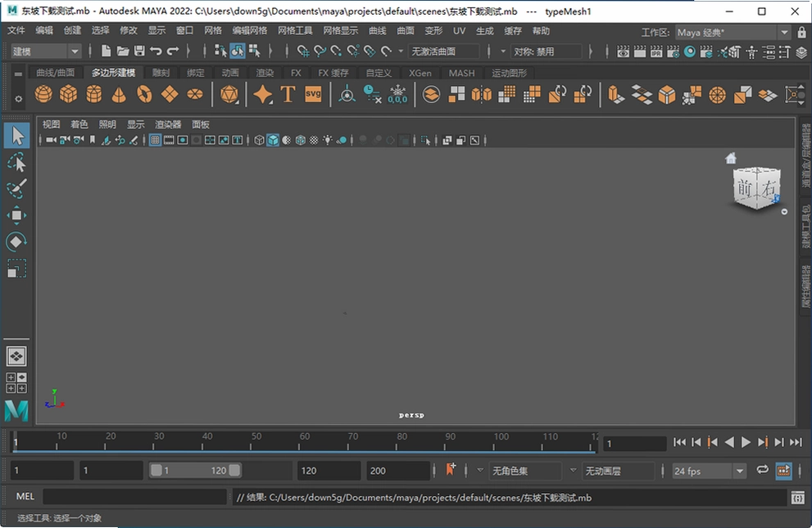Go to end of playback range

[x=796, y=442]
